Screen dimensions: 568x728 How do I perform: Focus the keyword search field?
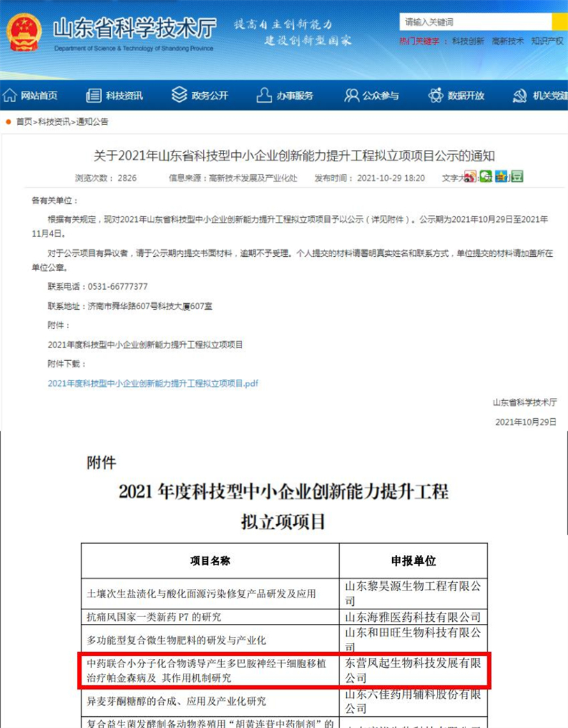click(476, 22)
